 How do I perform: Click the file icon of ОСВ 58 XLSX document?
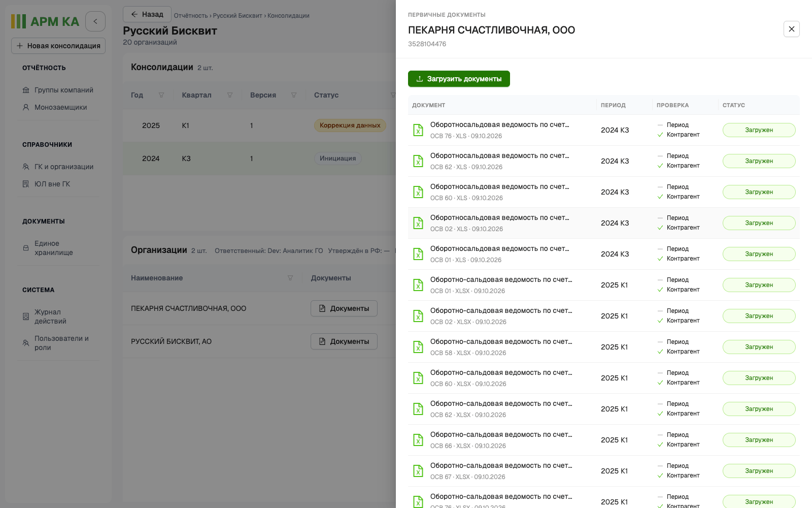tap(418, 347)
